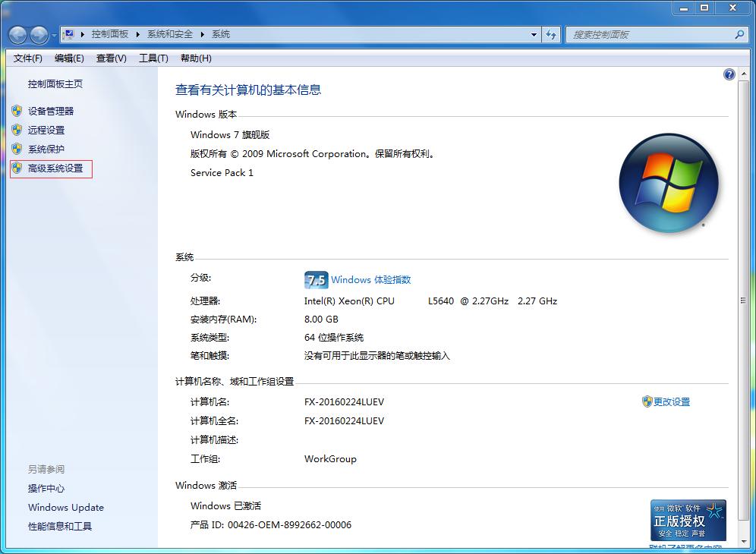Viewport: 756px width, 554px height.
Task: Expand the address bar dropdown arrow
Action: [534, 34]
